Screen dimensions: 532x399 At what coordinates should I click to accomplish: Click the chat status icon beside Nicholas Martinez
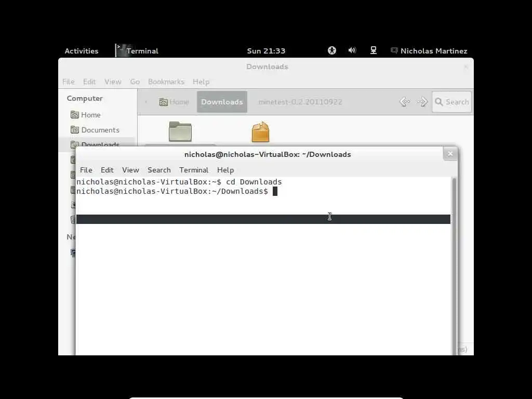coord(394,50)
